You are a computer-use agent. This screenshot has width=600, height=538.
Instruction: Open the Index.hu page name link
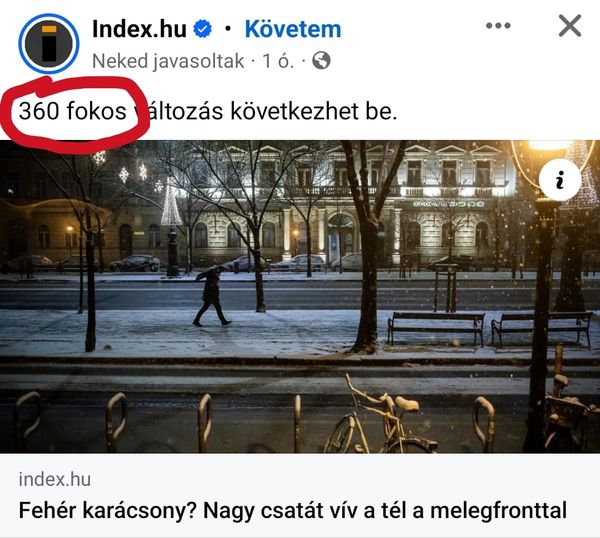139,29
